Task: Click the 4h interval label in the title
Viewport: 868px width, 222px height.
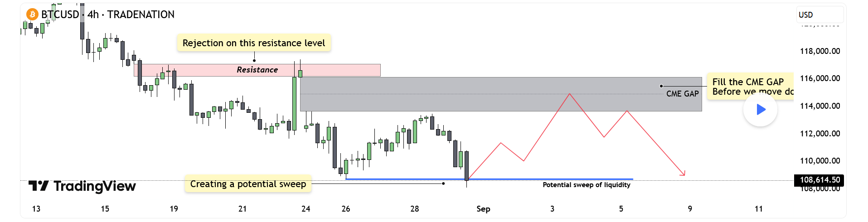Action: pyautogui.click(x=93, y=14)
